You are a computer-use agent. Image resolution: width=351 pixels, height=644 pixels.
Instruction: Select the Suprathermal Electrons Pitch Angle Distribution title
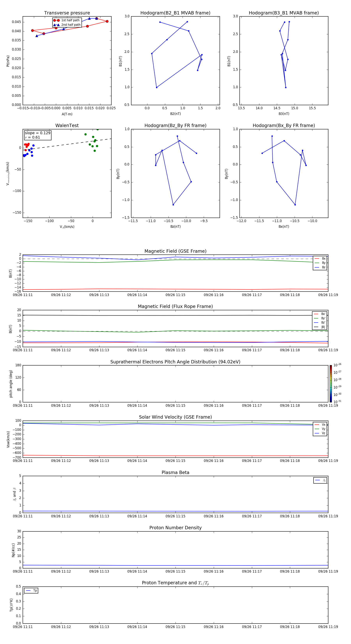click(x=175, y=362)
